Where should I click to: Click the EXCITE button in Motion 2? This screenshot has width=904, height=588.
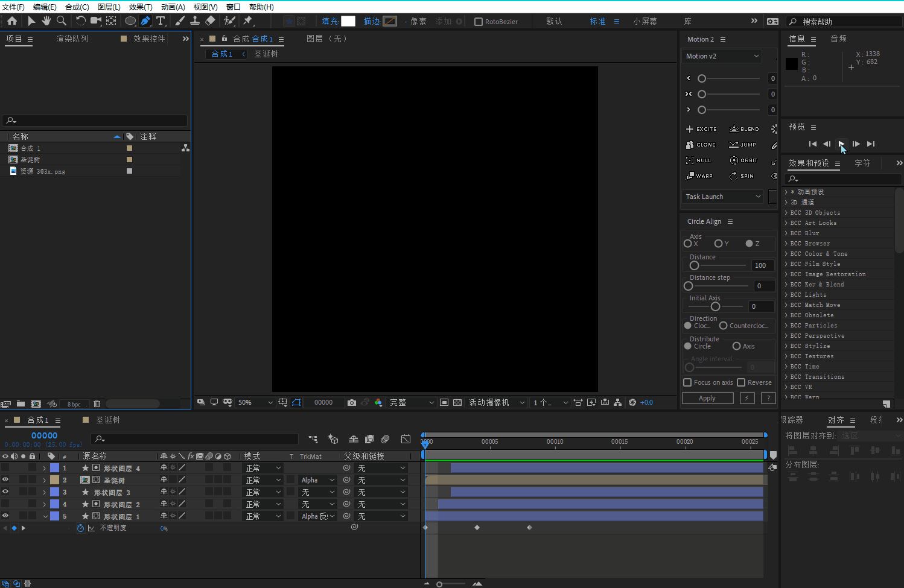pyautogui.click(x=701, y=129)
